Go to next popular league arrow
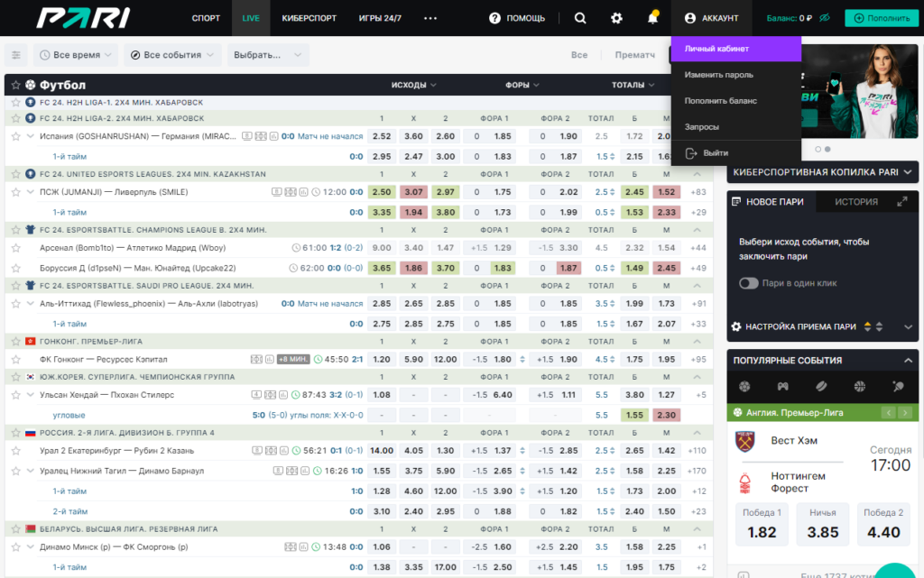Viewport: 924px width, 578px height. [x=905, y=413]
